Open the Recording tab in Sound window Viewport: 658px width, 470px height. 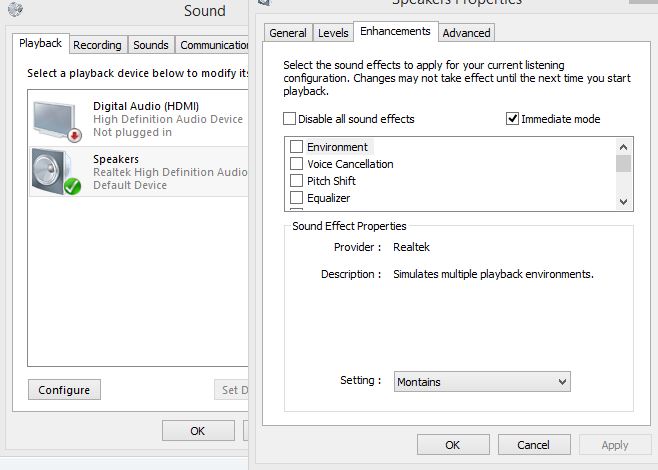pos(97,45)
